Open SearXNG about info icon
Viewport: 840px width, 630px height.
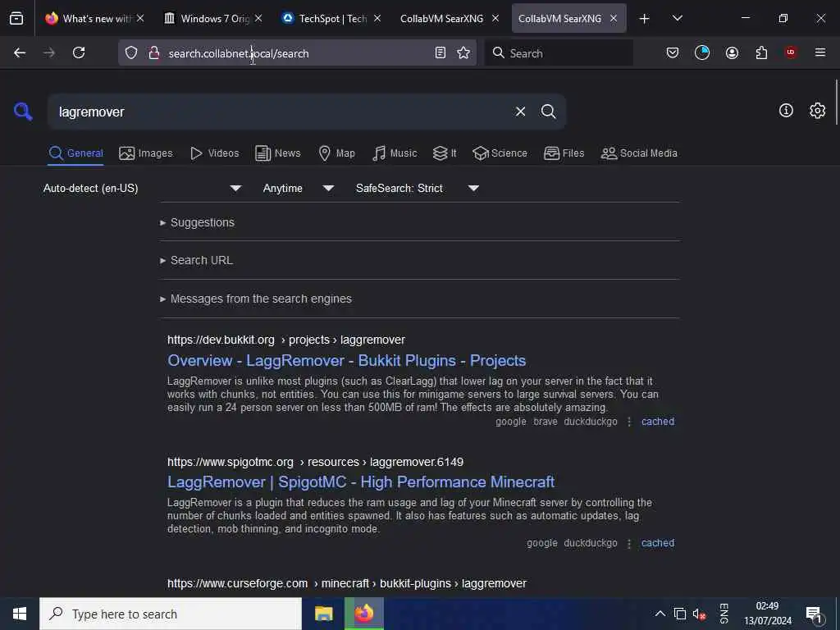[786, 111]
